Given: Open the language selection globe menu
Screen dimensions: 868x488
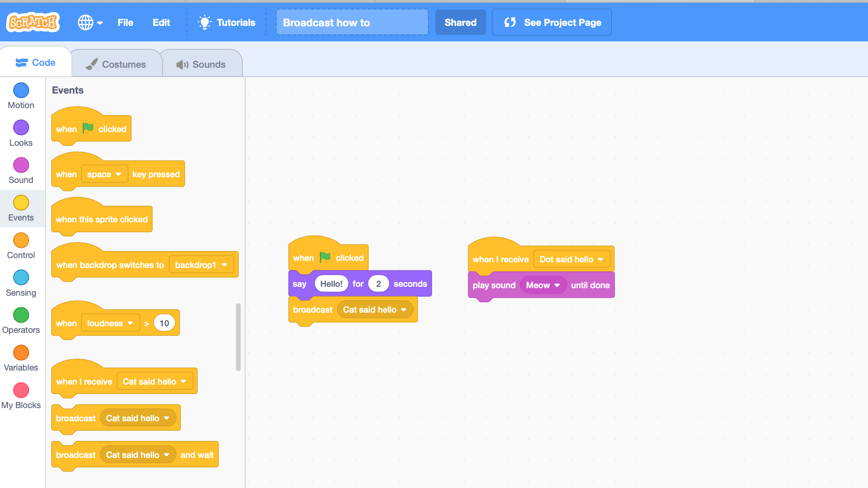Looking at the screenshot, I should pyautogui.click(x=90, y=22).
